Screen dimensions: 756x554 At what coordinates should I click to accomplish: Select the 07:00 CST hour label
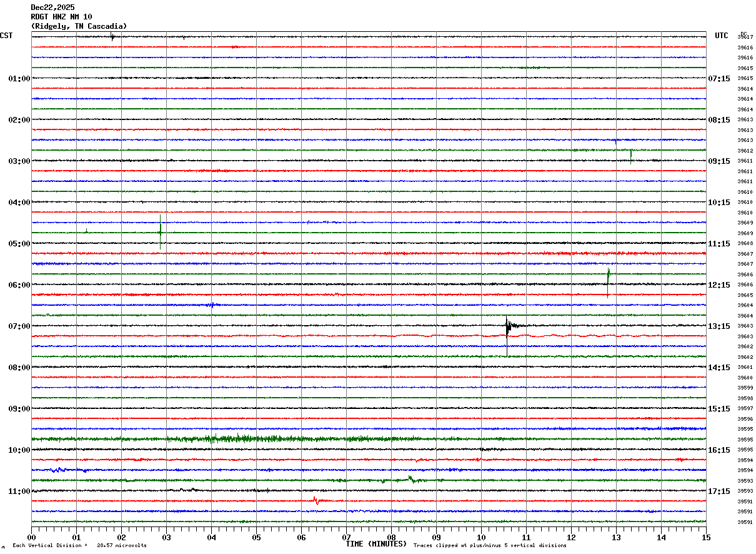coord(19,326)
